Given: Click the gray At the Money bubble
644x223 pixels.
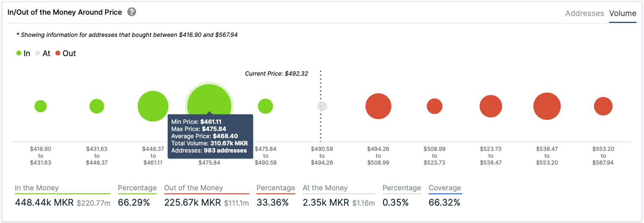Looking at the screenshot, I should (x=322, y=106).
